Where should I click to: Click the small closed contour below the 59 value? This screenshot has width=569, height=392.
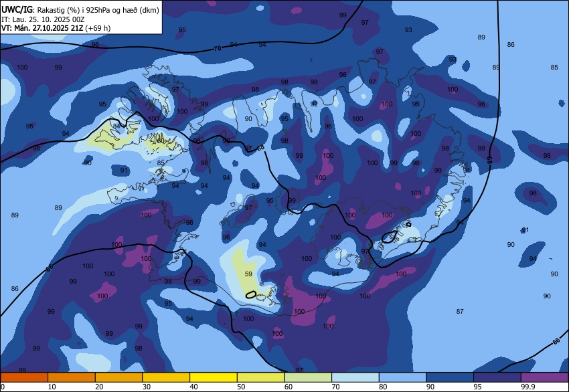(251, 294)
